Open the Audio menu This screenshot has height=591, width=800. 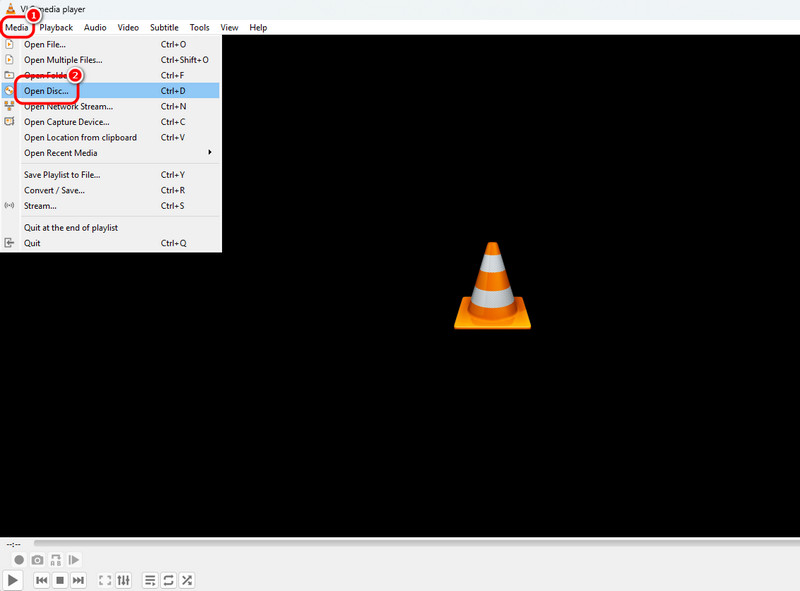95,28
